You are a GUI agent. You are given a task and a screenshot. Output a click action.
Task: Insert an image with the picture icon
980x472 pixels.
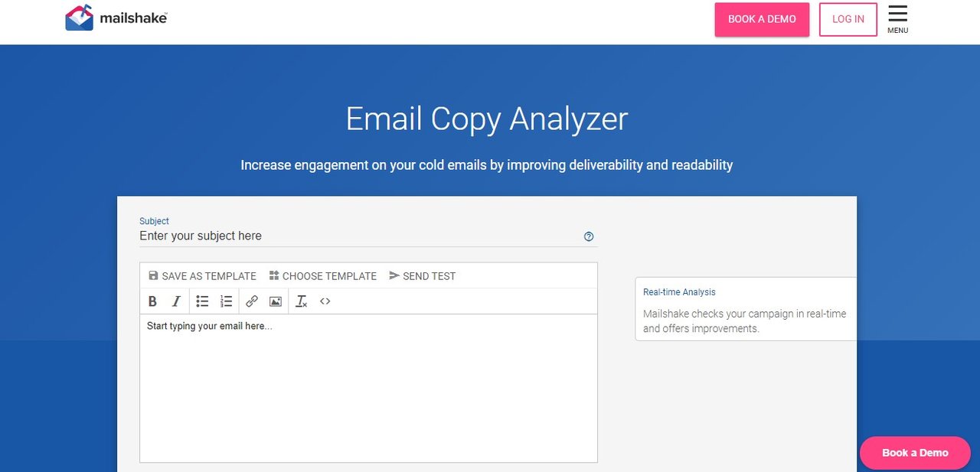coord(276,301)
